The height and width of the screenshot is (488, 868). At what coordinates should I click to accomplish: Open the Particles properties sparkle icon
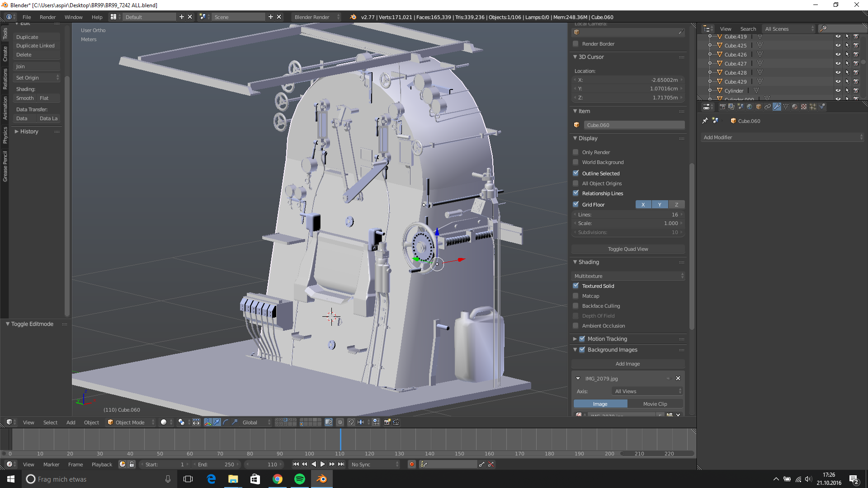pos(813,107)
